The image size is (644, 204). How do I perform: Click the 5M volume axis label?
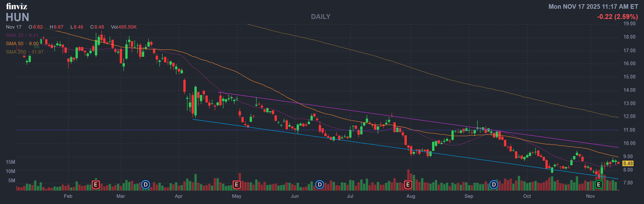click(12, 180)
